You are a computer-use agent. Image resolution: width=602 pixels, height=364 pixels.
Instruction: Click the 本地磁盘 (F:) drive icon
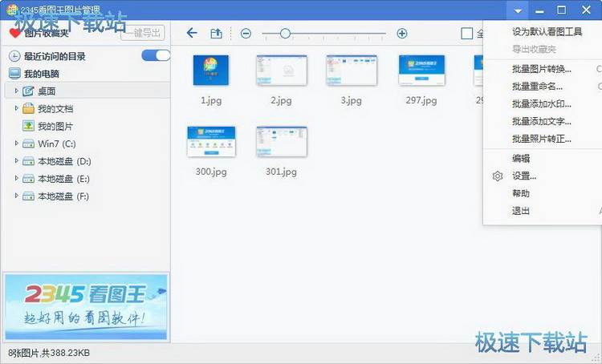[28, 196]
